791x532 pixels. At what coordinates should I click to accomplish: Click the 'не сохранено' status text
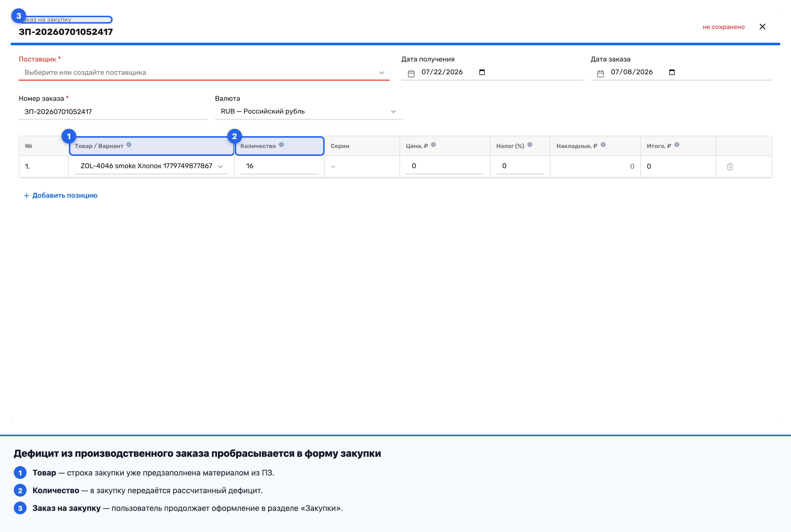723,27
